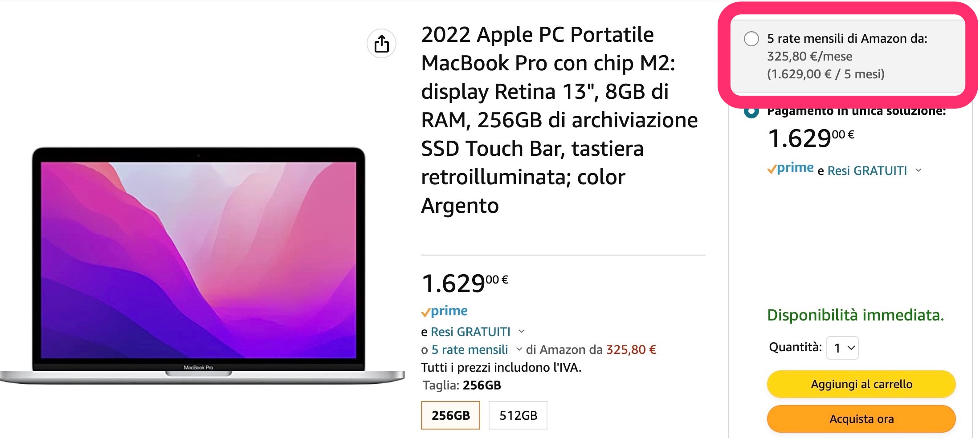The width and height of the screenshot is (980, 438).
Task: Open the 5 rate mensili link
Action: tap(470, 350)
